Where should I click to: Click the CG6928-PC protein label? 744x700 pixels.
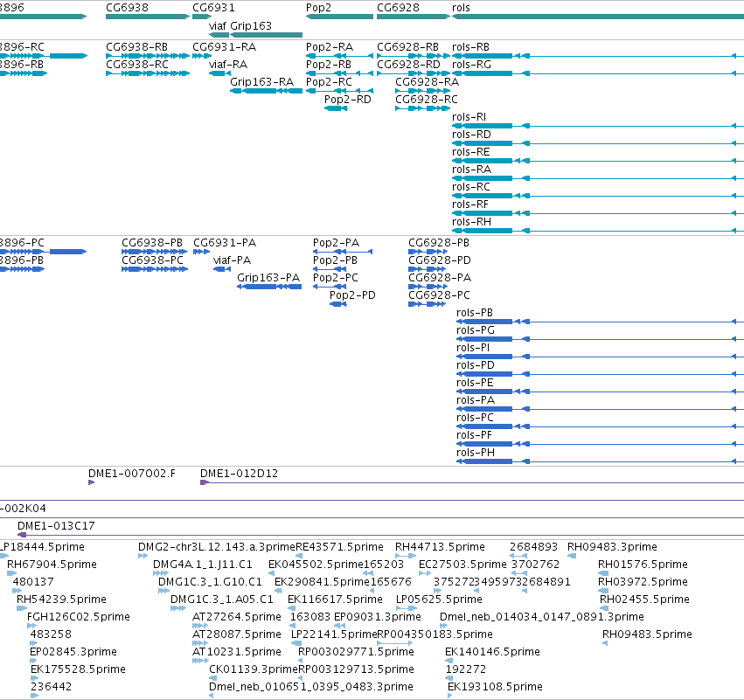tap(440, 295)
